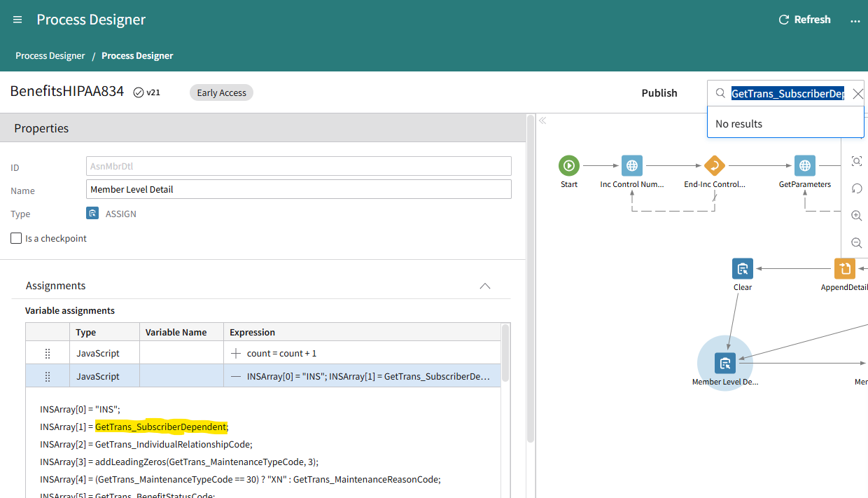Click the ASSIGN type icon
Viewport: 868px width, 498px height.
point(92,214)
